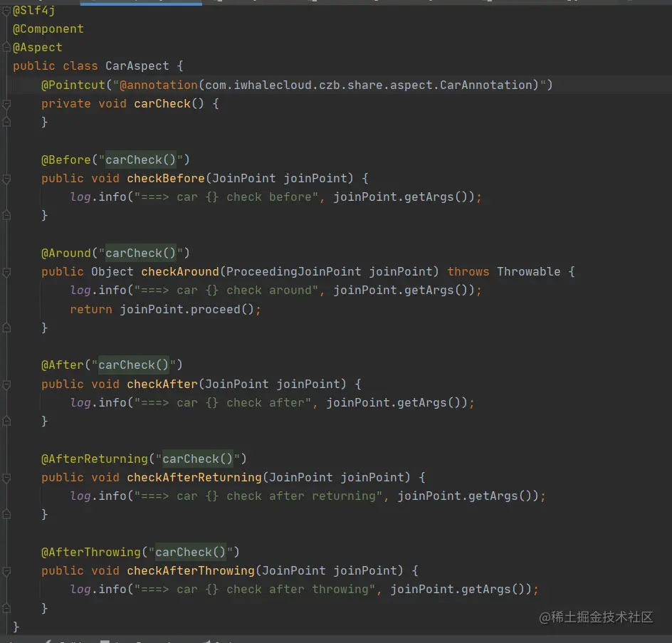
Task: Click the @Pointcut annotation
Action: tap(73, 85)
